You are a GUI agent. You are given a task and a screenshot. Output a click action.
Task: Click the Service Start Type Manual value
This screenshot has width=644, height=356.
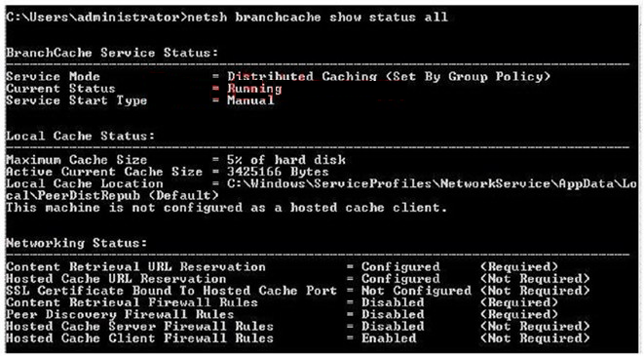pos(250,100)
